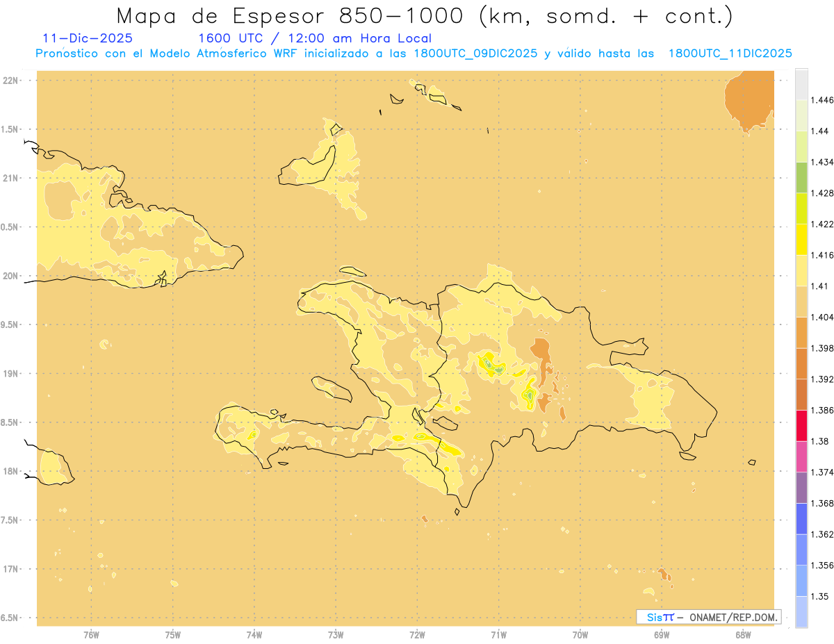Click the blue swatch between 1.368 and 1.362
This screenshot has height=644, width=834.
click(801, 518)
